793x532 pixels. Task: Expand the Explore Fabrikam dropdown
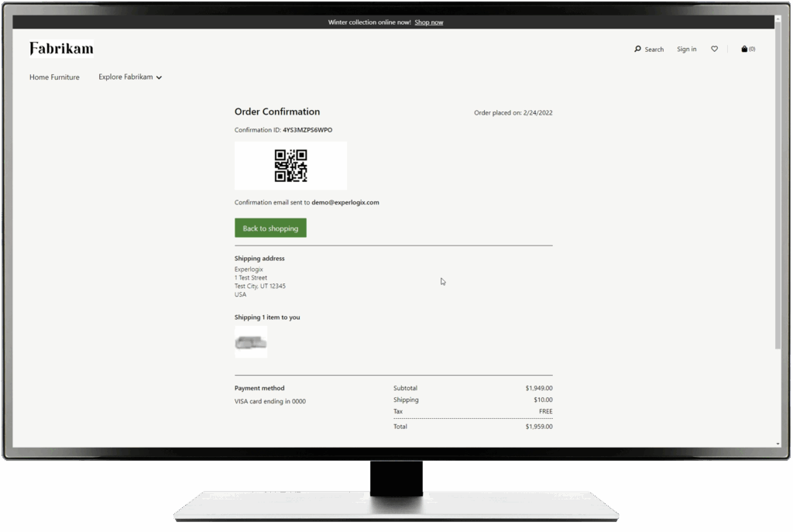tap(125, 77)
